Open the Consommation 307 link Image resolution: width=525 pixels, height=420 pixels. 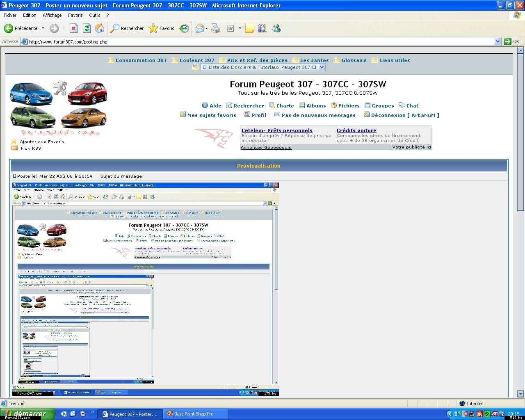click(x=141, y=60)
